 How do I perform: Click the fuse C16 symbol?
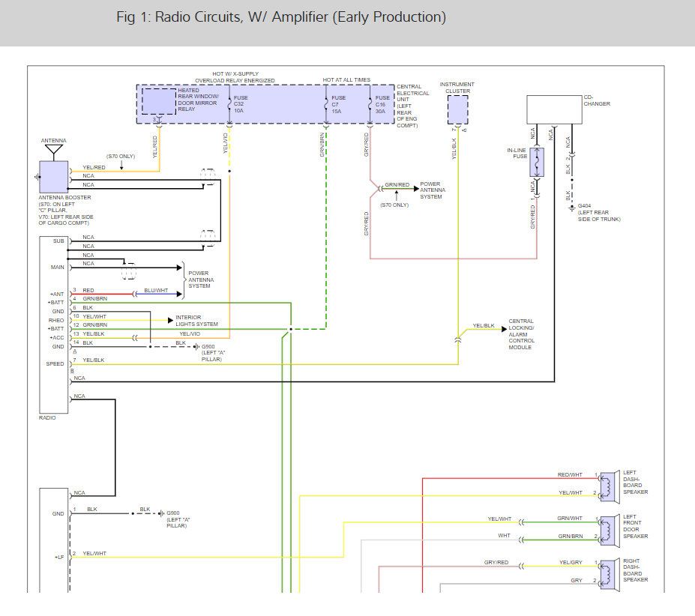370,104
